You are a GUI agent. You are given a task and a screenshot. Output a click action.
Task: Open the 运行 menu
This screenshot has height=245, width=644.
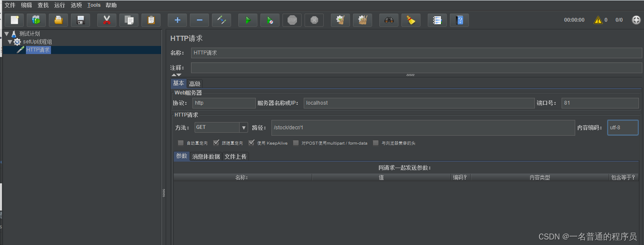click(59, 5)
